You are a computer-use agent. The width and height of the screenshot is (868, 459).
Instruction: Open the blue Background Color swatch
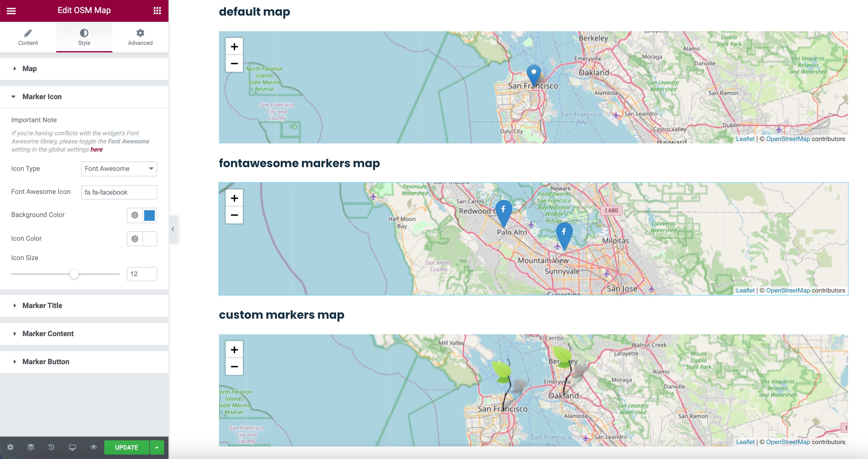tap(149, 215)
